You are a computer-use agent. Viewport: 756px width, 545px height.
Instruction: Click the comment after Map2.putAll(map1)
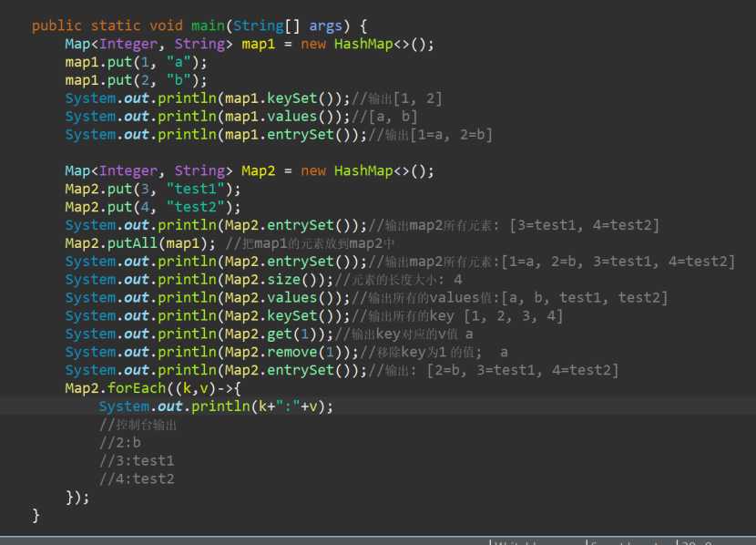(310, 243)
